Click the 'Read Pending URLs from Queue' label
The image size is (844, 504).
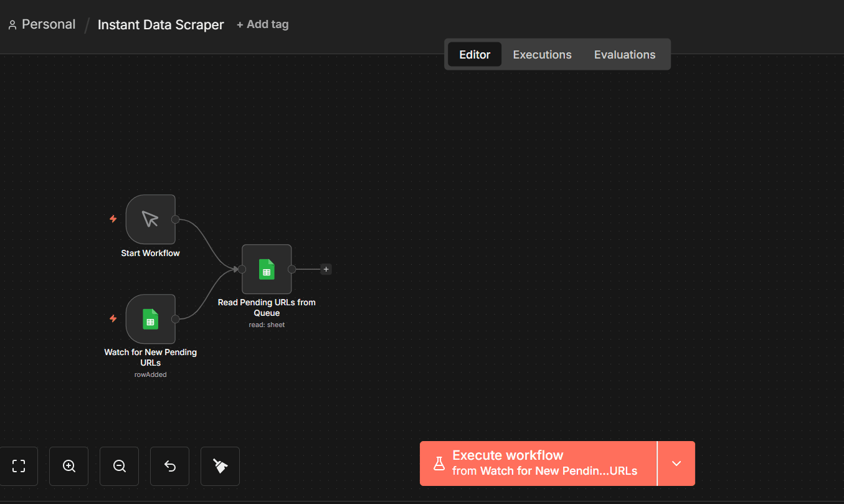[267, 308]
